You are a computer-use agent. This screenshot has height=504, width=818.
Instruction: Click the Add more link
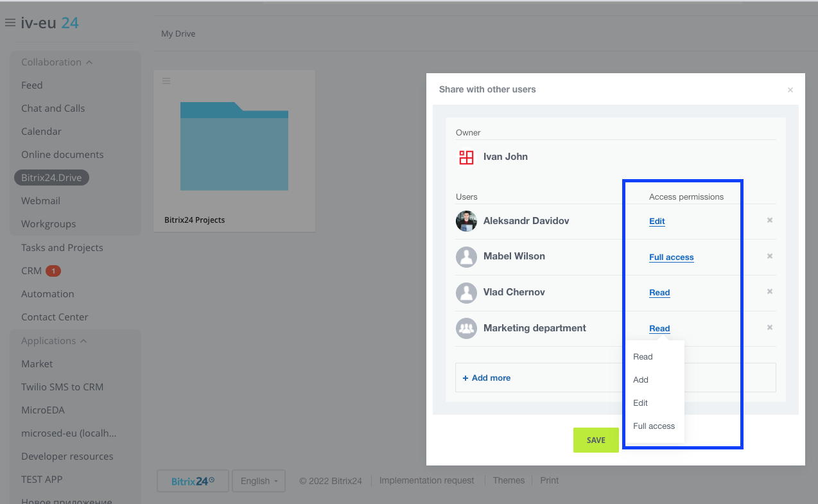(x=487, y=378)
